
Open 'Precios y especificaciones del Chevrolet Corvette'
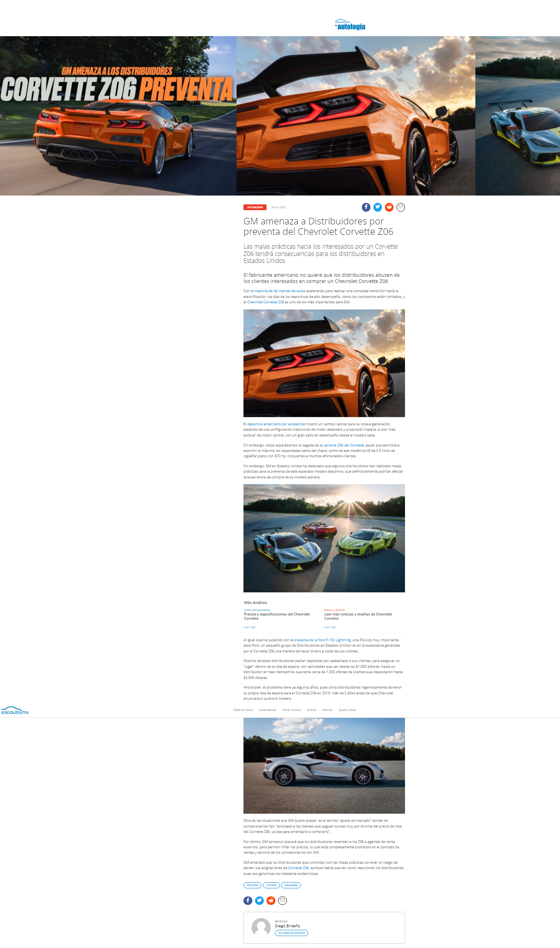pyautogui.click(x=277, y=616)
